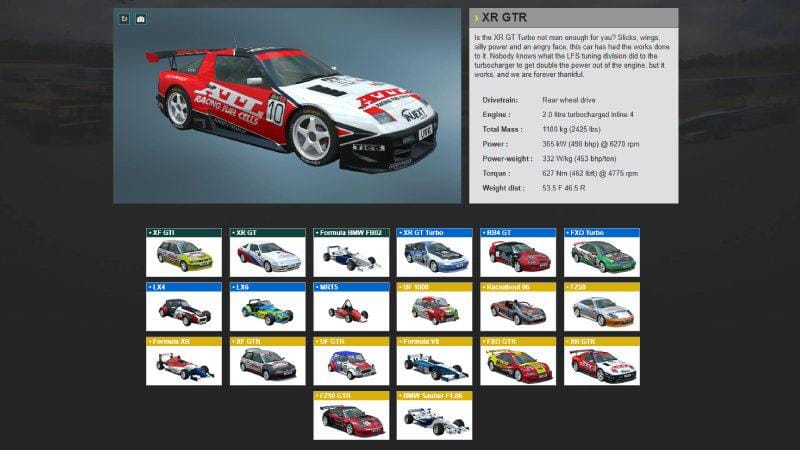Click the 'Rear wheel drive' drivetrain value
800x450 pixels.
(x=568, y=100)
